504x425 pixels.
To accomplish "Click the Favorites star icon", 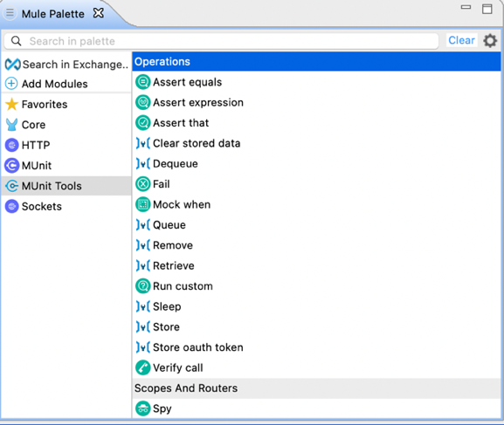I will pyautogui.click(x=12, y=104).
